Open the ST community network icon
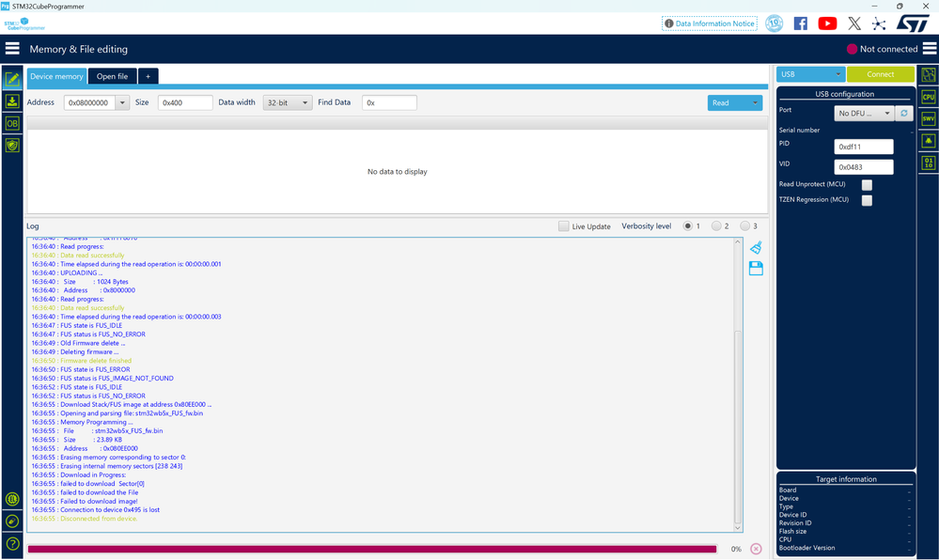 tap(879, 23)
